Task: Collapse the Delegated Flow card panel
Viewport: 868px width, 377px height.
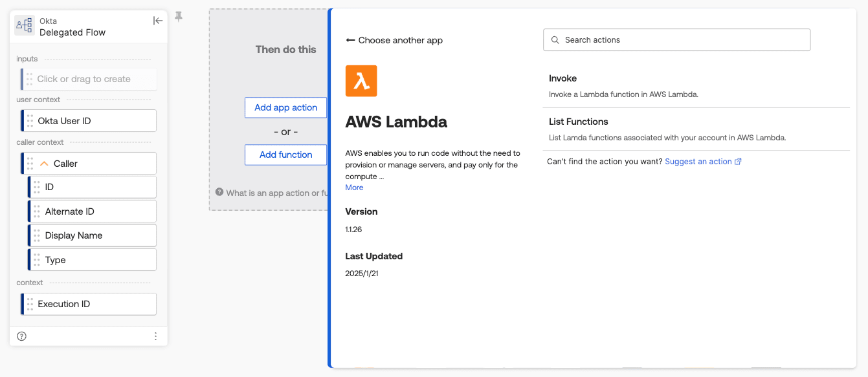Action: click(157, 21)
